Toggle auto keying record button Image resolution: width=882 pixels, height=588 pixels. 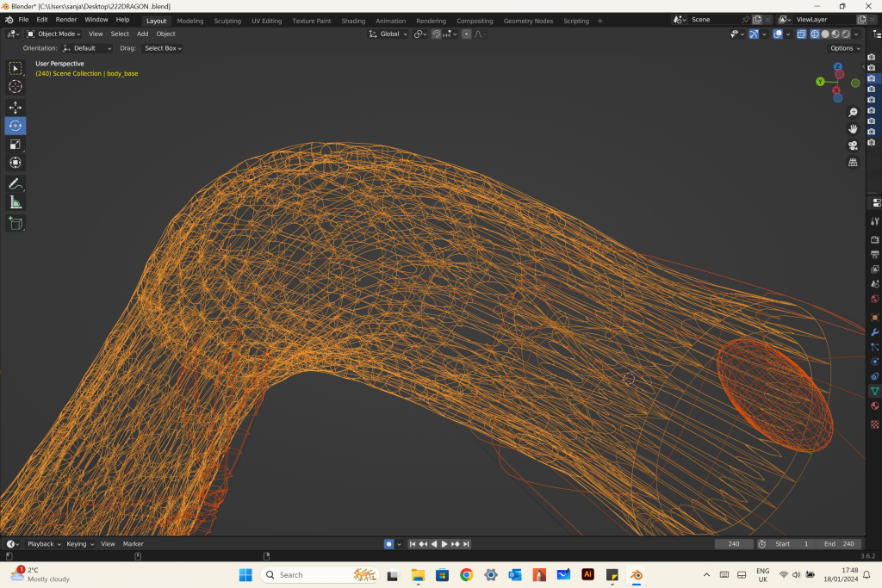pos(388,544)
